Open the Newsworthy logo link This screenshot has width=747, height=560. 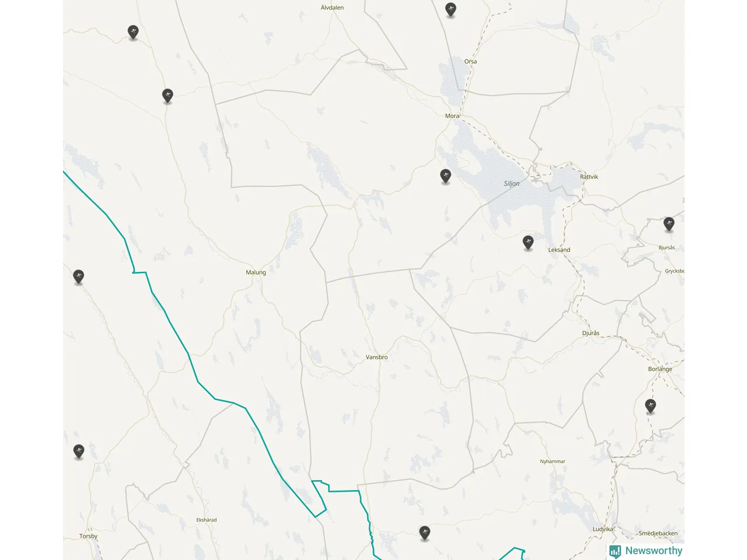pos(645,551)
